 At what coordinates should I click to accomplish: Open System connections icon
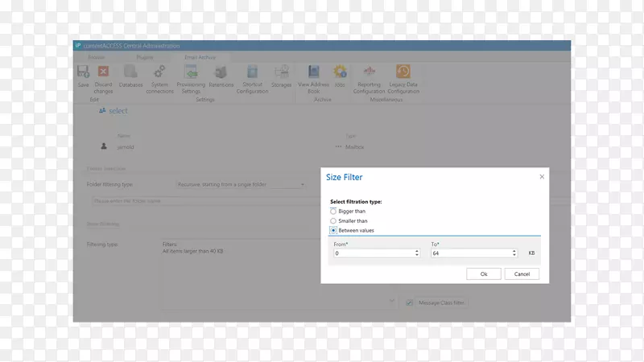coord(159,72)
